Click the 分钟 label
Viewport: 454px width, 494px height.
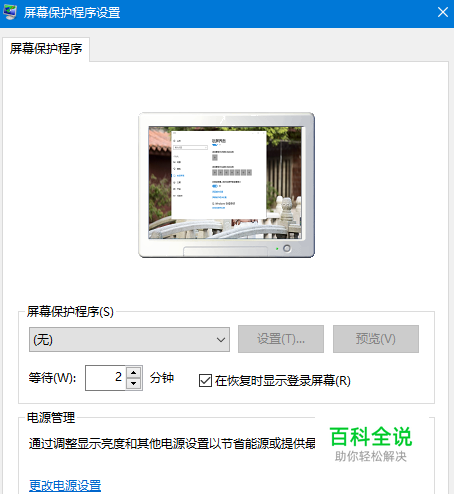click(162, 378)
